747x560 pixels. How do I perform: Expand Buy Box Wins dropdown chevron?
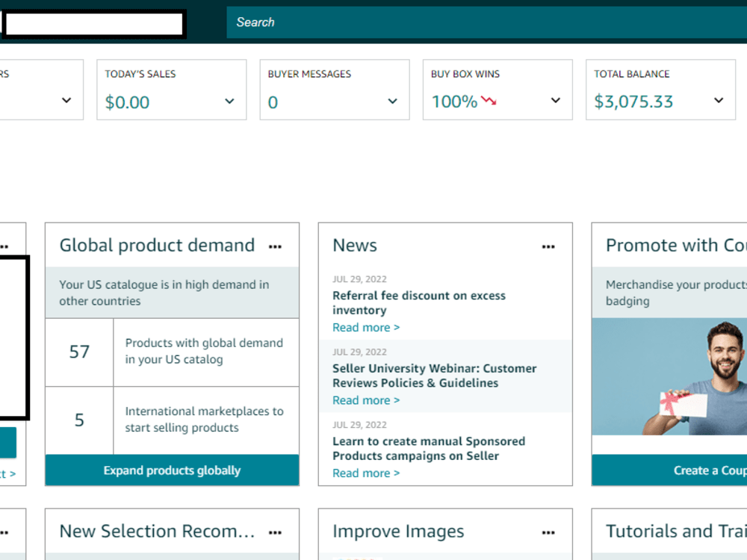tap(556, 101)
